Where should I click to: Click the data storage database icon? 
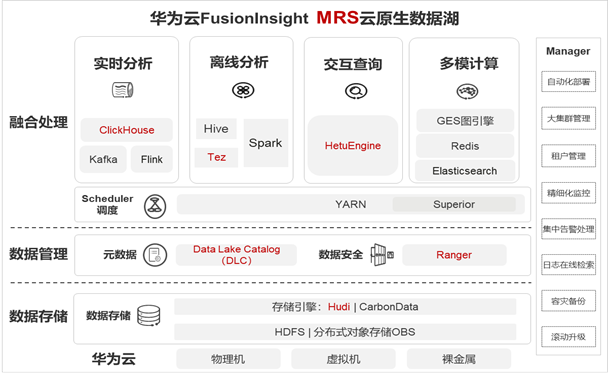(149, 316)
